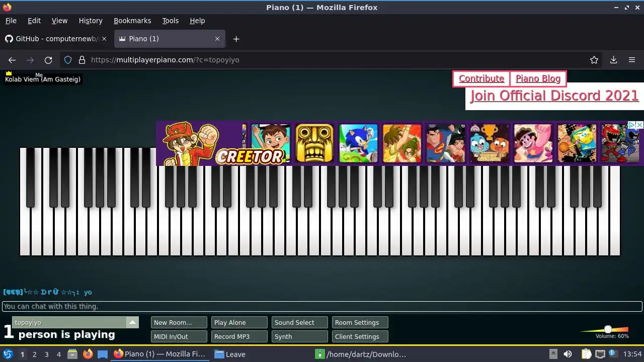
Task: Open the network tray icon
Action: point(600,354)
